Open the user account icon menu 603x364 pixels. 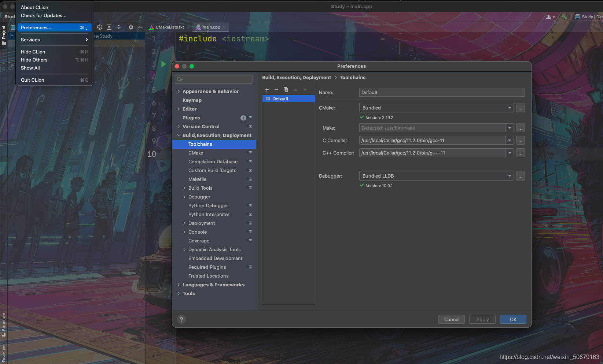550,17
